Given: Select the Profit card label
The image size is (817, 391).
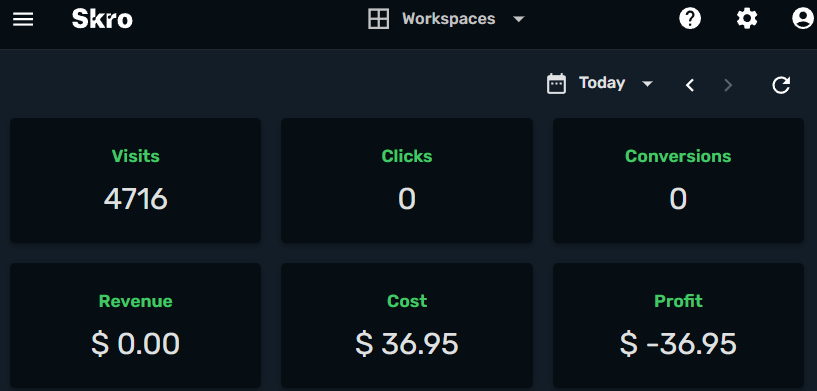Looking at the screenshot, I should 678,301.
